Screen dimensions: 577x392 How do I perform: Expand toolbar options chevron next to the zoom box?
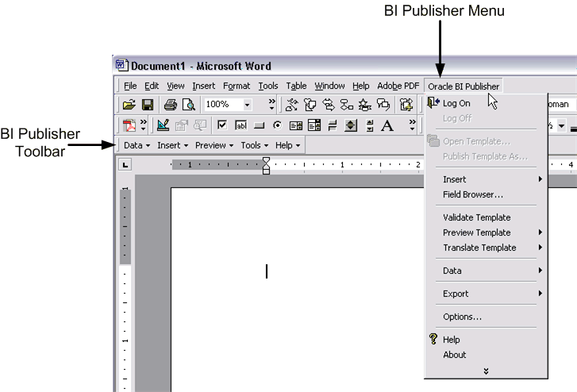coord(271,105)
